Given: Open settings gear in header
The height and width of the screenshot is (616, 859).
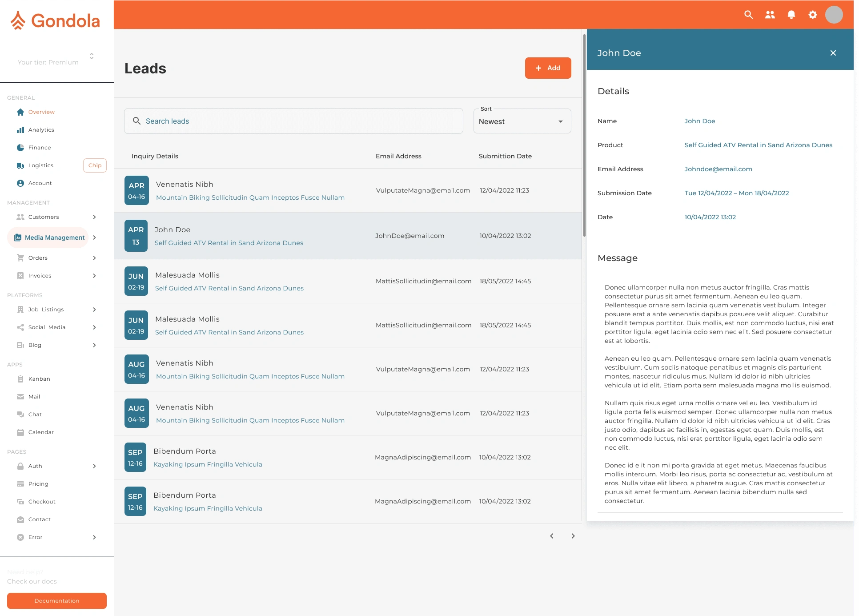Looking at the screenshot, I should click(813, 15).
